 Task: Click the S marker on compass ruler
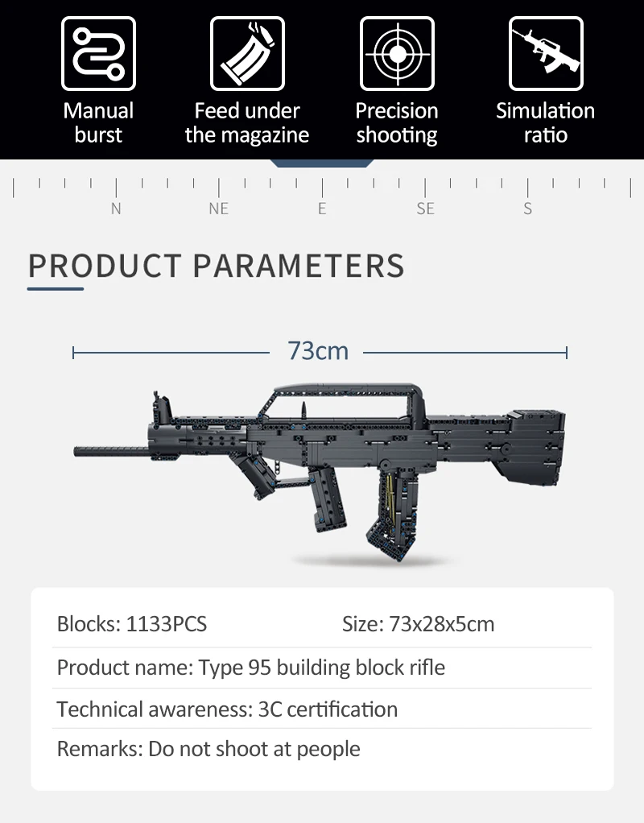pyautogui.click(x=528, y=209)
